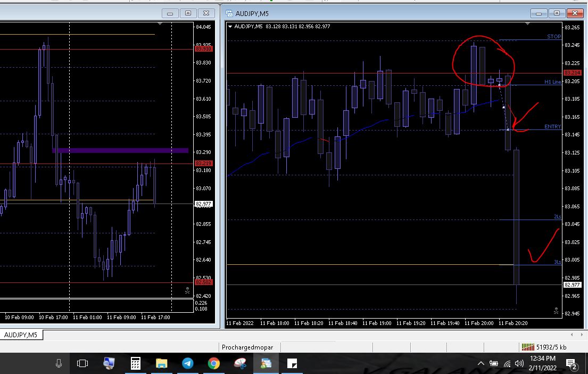Open the Calculator app in taskbar

point(135,363)
